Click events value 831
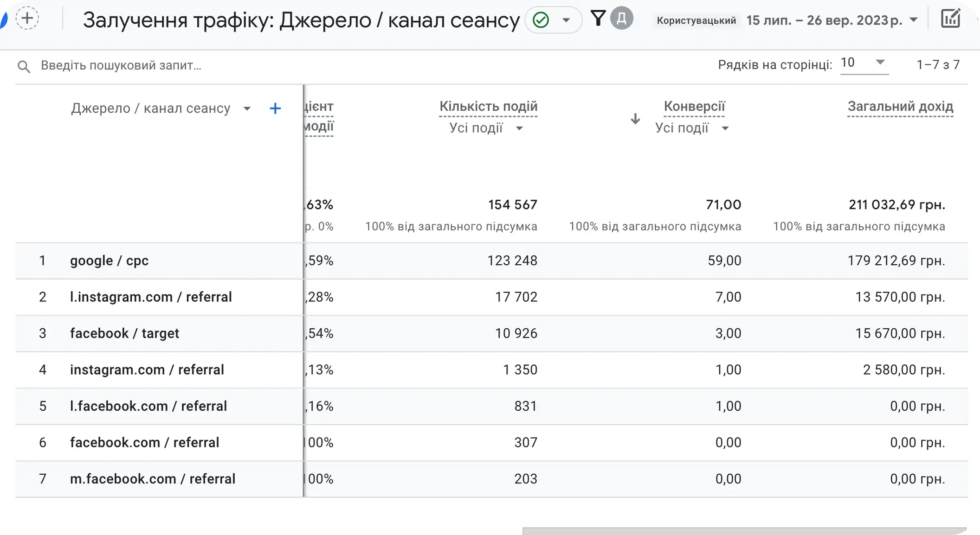The height and width of the screenshot is (535, 980). pos(526,406)
